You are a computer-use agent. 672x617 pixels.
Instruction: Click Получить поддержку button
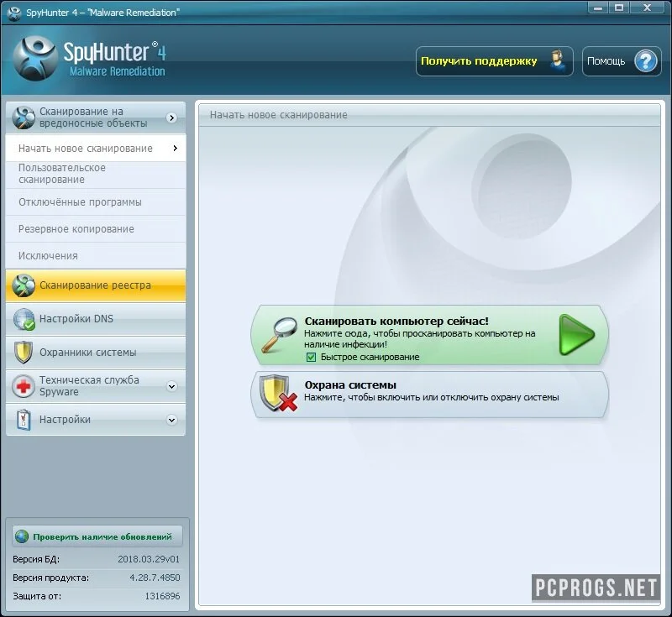click(495, 61)
